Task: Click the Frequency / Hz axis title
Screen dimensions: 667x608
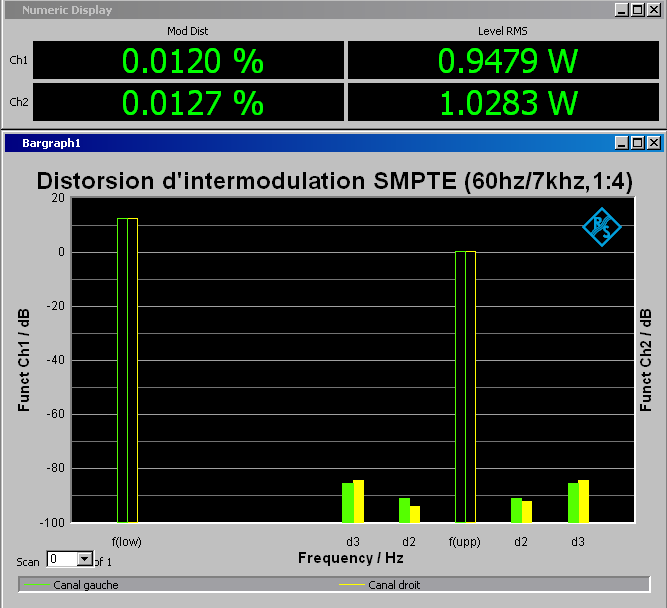Action: click(x=351, y=558)
